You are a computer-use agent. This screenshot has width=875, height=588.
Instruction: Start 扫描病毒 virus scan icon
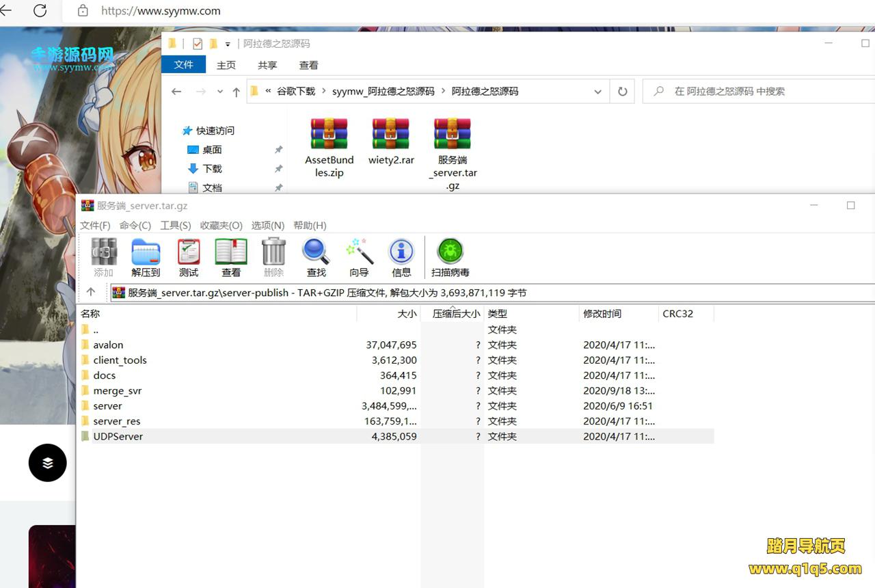coord(450,257)
